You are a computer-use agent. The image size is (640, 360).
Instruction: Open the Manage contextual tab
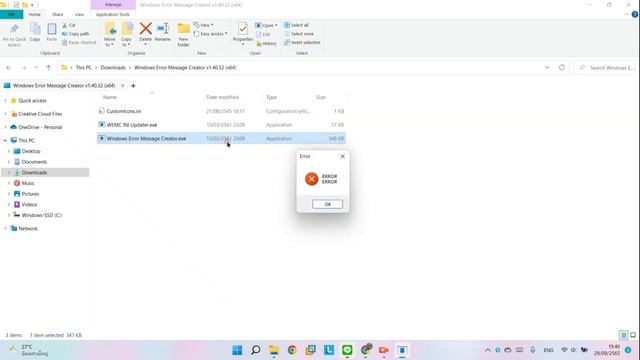pos(113,4)
